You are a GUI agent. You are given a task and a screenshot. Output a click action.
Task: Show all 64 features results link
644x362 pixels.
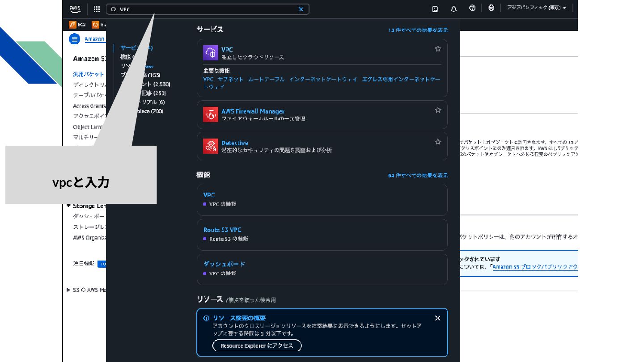click(x=418, y=176)
